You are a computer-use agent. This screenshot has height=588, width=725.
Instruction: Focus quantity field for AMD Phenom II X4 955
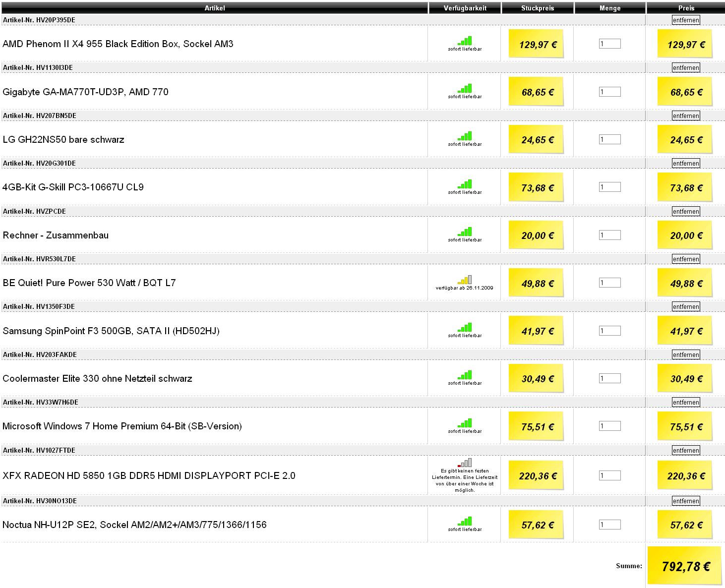coord(609,44)
